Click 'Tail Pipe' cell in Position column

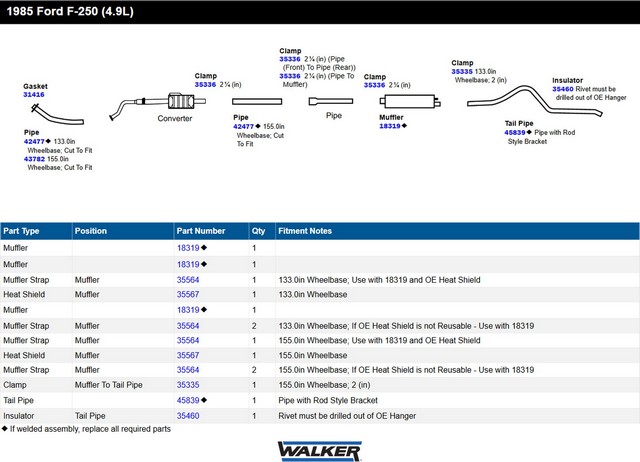coord(90,416)
